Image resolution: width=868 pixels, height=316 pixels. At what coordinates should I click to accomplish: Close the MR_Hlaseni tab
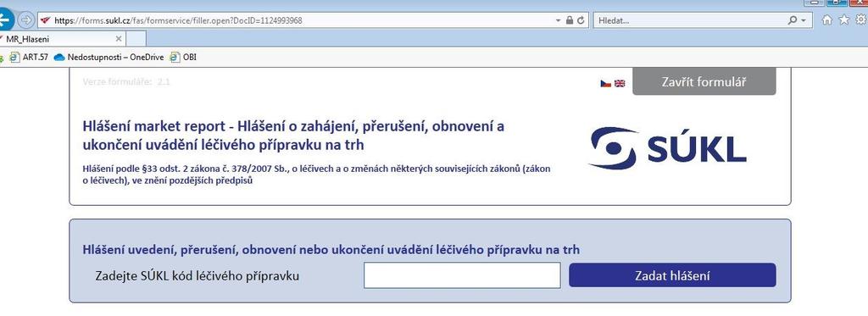118,39
